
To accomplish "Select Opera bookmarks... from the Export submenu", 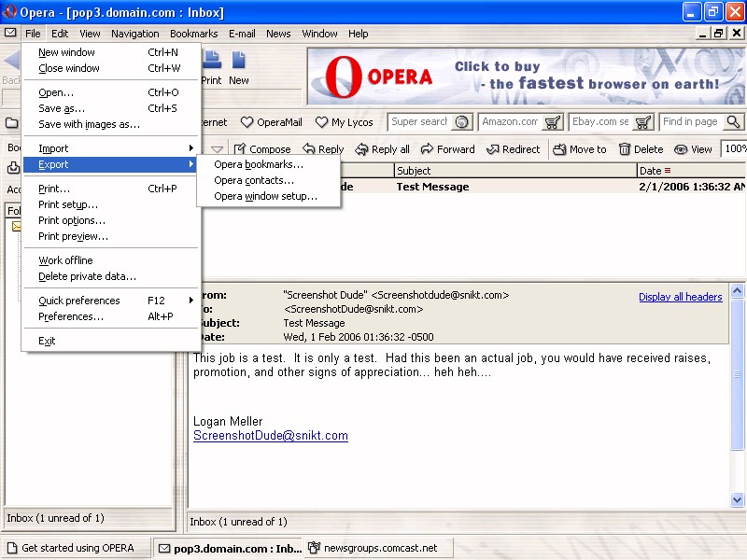I will 259,164.
